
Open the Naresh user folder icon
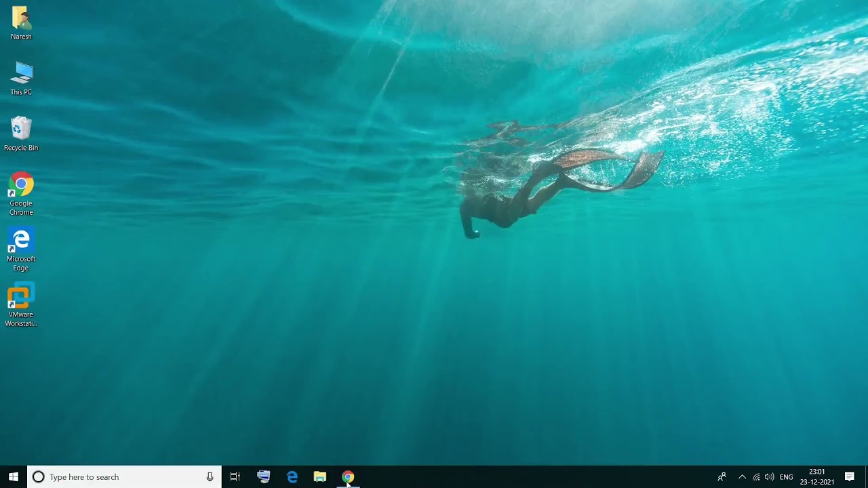(x=21, y=23)
